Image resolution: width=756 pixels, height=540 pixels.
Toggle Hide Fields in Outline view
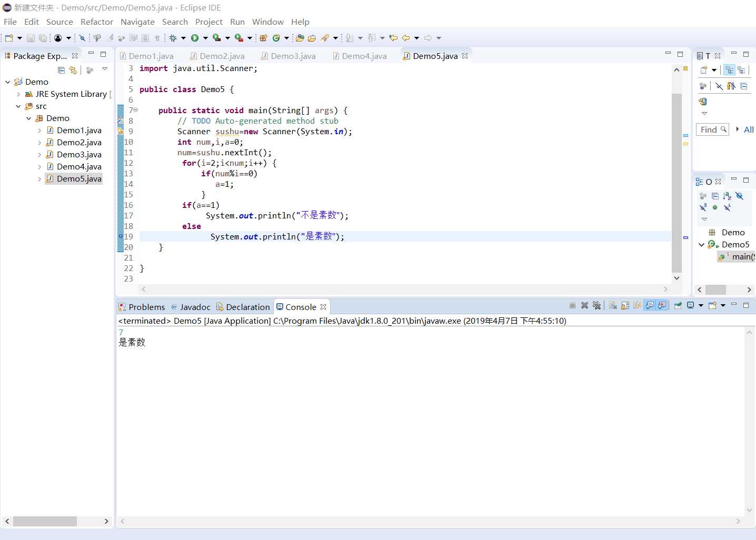tap(739, 196)
